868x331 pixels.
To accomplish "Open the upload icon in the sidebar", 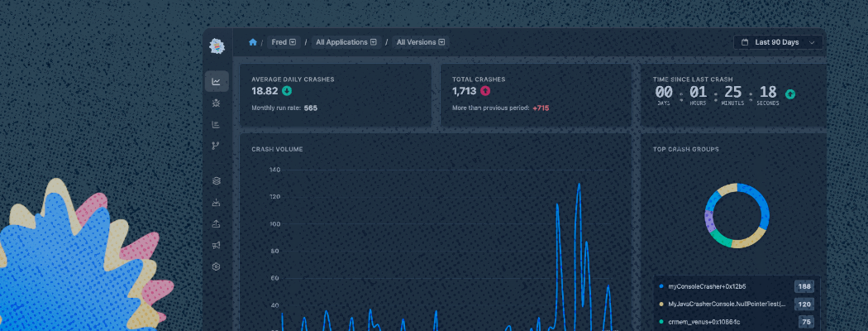I will point(217,223).
